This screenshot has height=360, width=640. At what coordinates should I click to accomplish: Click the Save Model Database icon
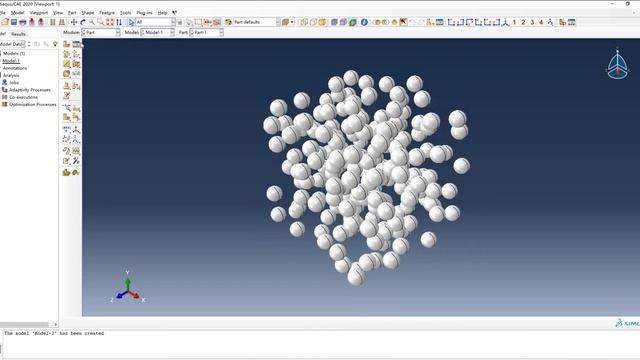tap(14, 22)
